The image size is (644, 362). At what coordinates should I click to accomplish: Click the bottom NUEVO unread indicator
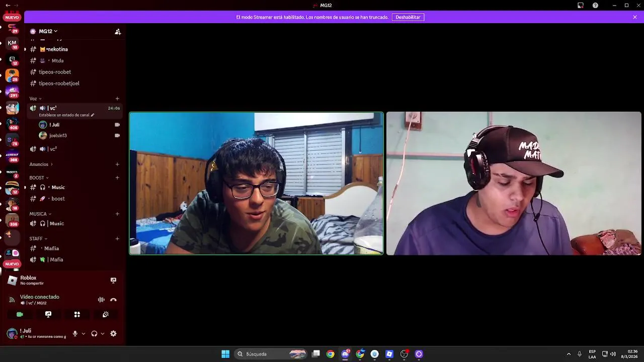pos(12,264)
